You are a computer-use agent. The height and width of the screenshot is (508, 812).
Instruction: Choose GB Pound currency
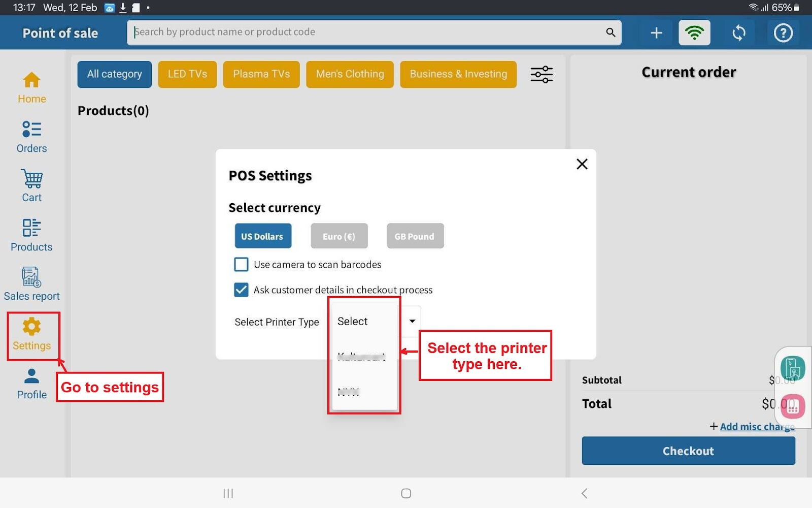click(x=415, y=236)
